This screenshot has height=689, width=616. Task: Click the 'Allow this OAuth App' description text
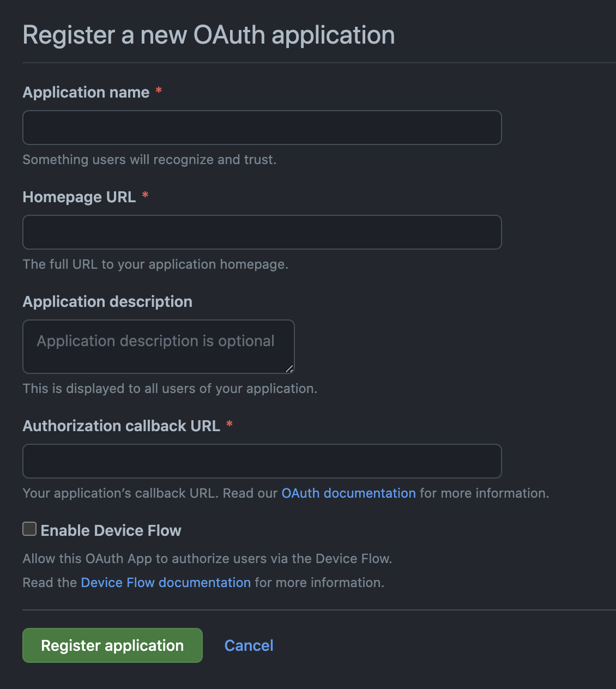click(207, 559)
